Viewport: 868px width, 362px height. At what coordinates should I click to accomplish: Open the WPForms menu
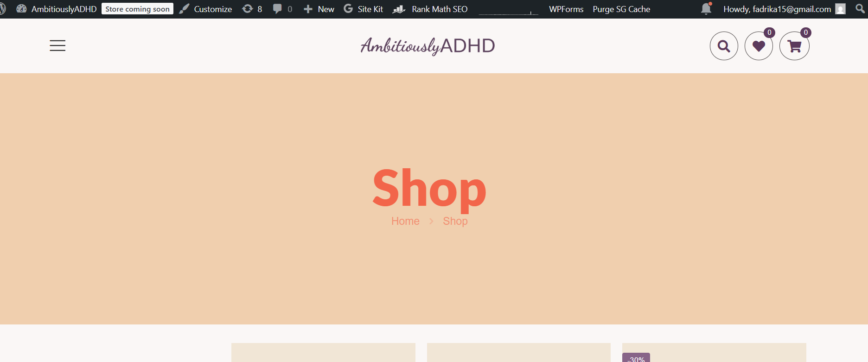pos(566,9)
